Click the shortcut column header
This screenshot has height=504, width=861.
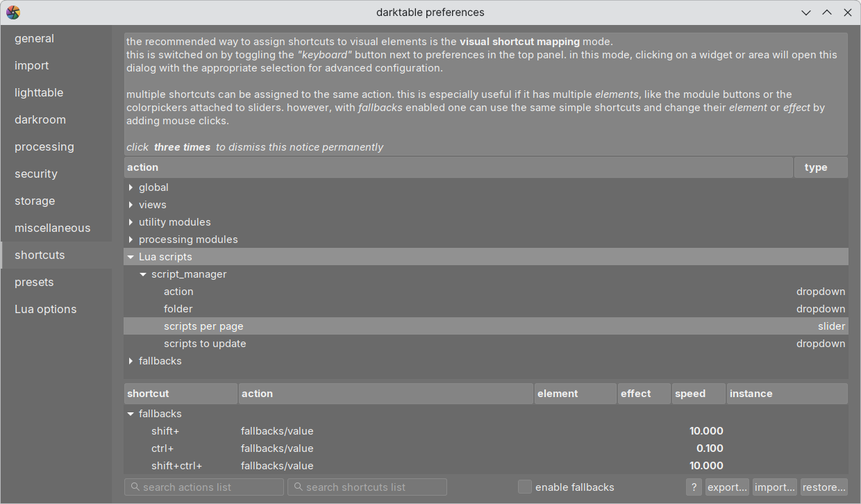(x=181, y=394)
